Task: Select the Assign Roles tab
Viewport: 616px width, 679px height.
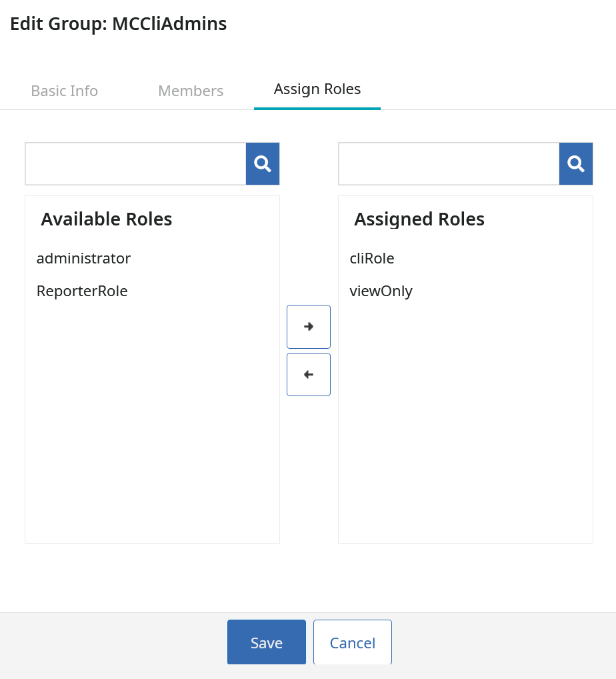Action: tap(317, 89)
